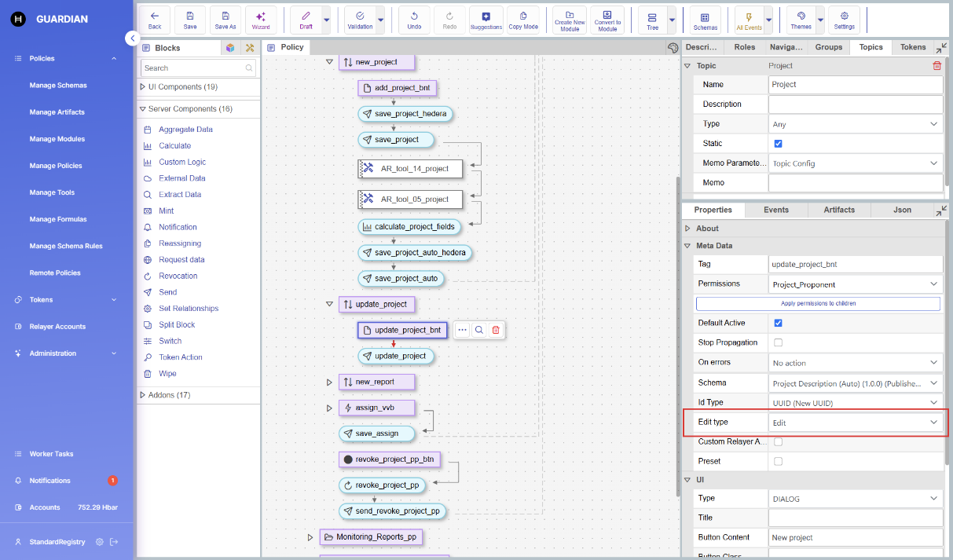The image size is (953, 560).
Task: Uncheck the Static checkbox
Action: 778,144
